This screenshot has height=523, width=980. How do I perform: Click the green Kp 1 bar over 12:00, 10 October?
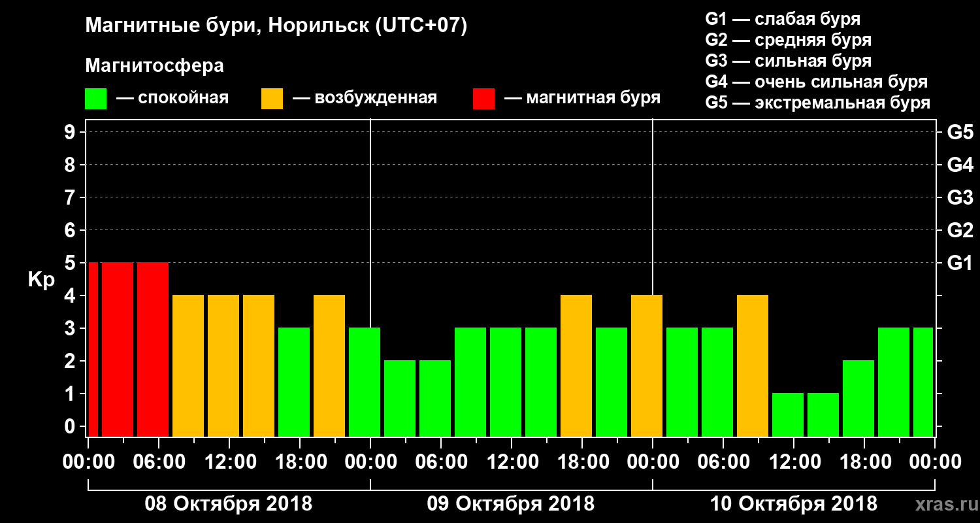click(x=788, y=415)
